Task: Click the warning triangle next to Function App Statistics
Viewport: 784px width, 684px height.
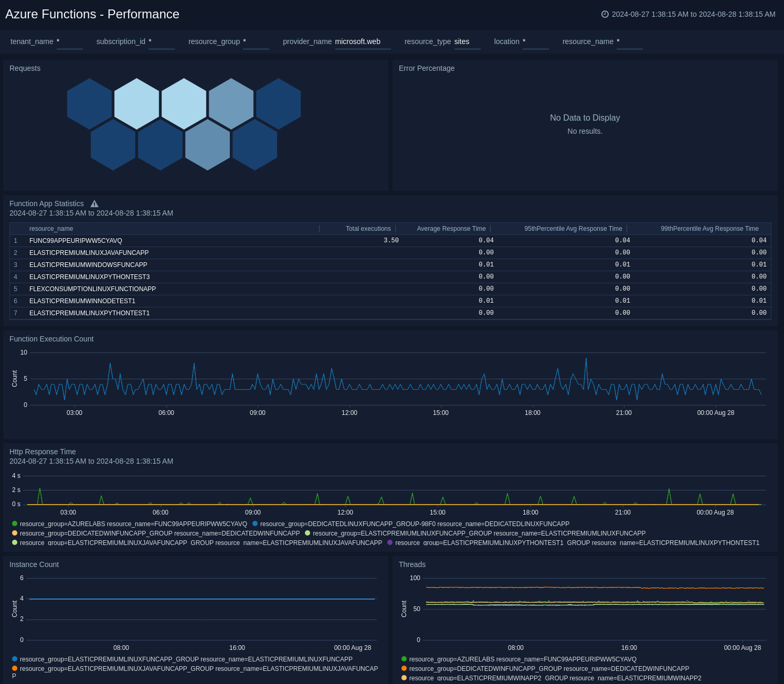Action: coord(94,204)
